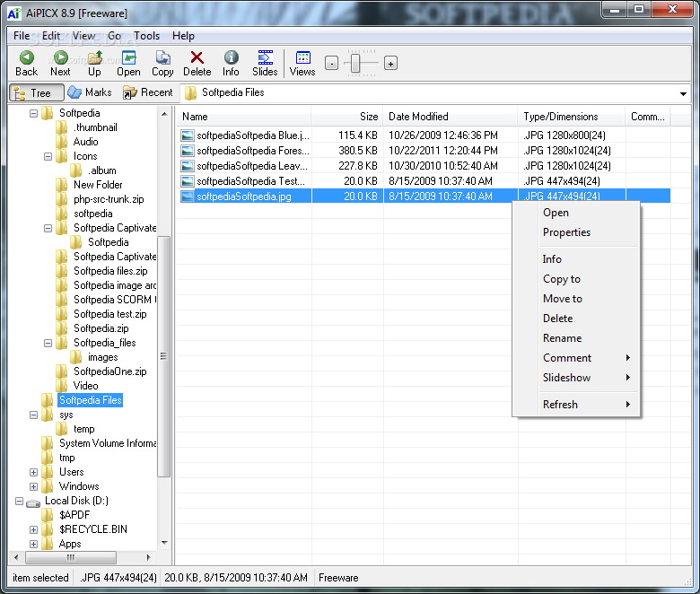Select the New Folder tree item
Viewport: 700px width, 594px height.
coord(98,185)
